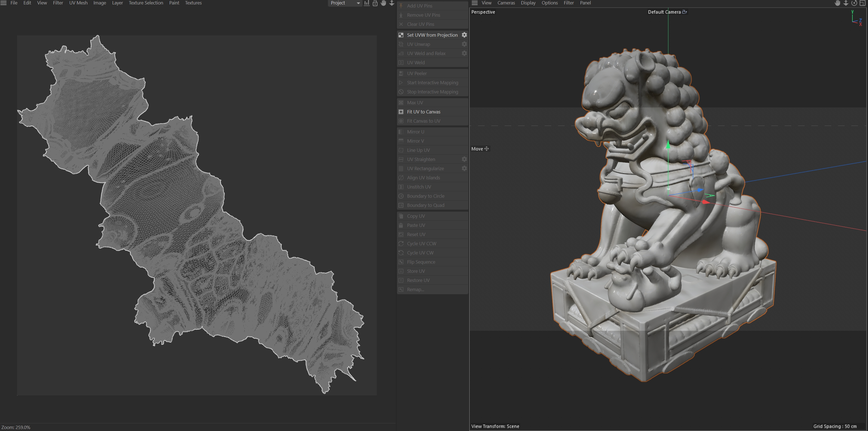This screenshot has width=868, height=431.
Task: Click Fit UV to Canvas command
Action: point(423,112)
